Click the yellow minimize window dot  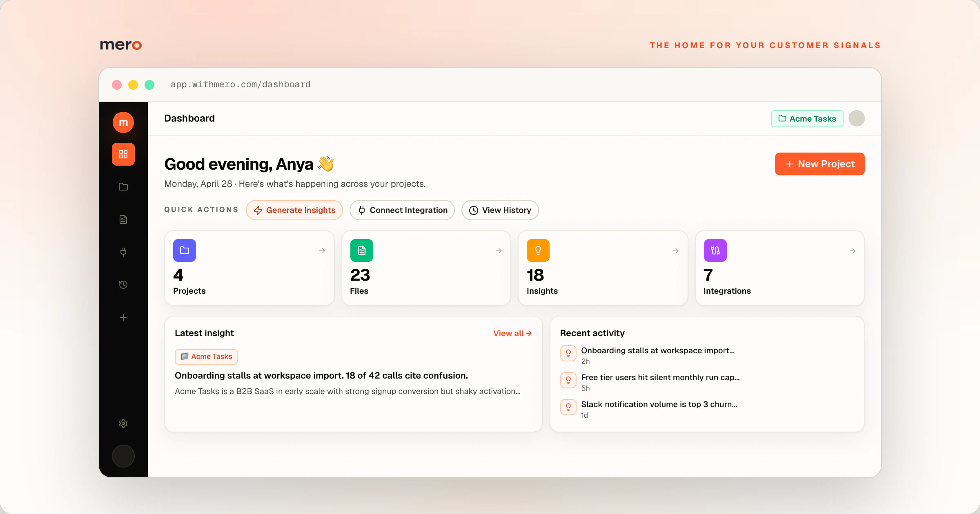[x=133, y=84]
